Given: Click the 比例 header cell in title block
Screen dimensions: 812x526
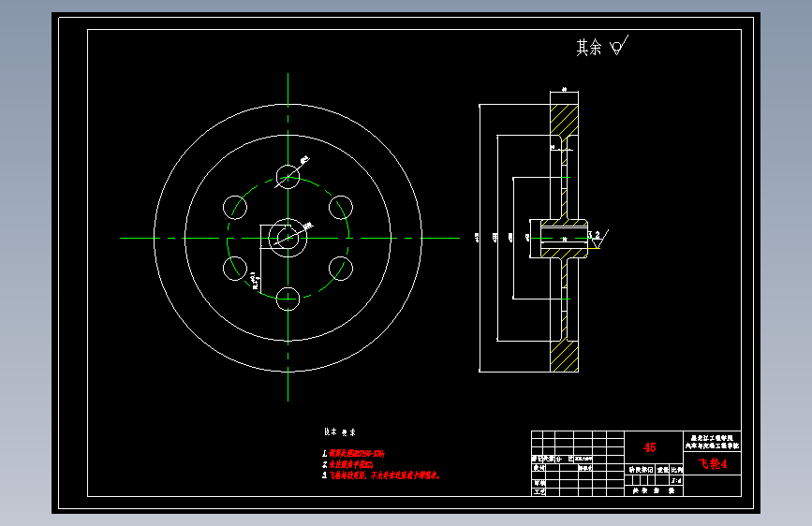Looking at the screenshot, I should 677,470.
